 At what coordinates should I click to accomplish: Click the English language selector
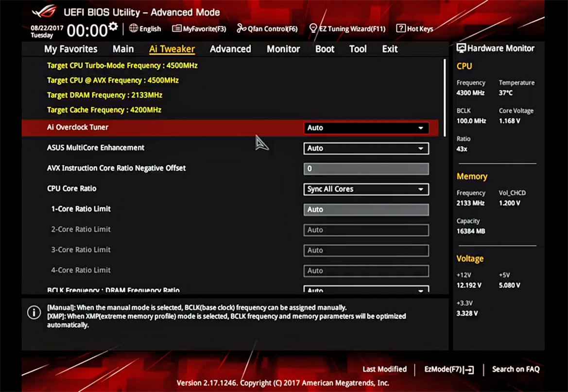pos(145,29)
